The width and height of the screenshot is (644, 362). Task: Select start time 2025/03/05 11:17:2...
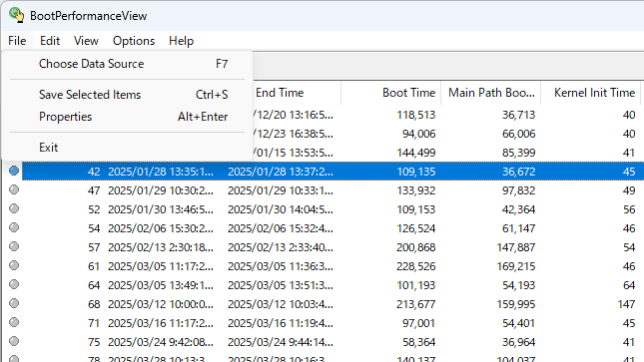point(161,266)
